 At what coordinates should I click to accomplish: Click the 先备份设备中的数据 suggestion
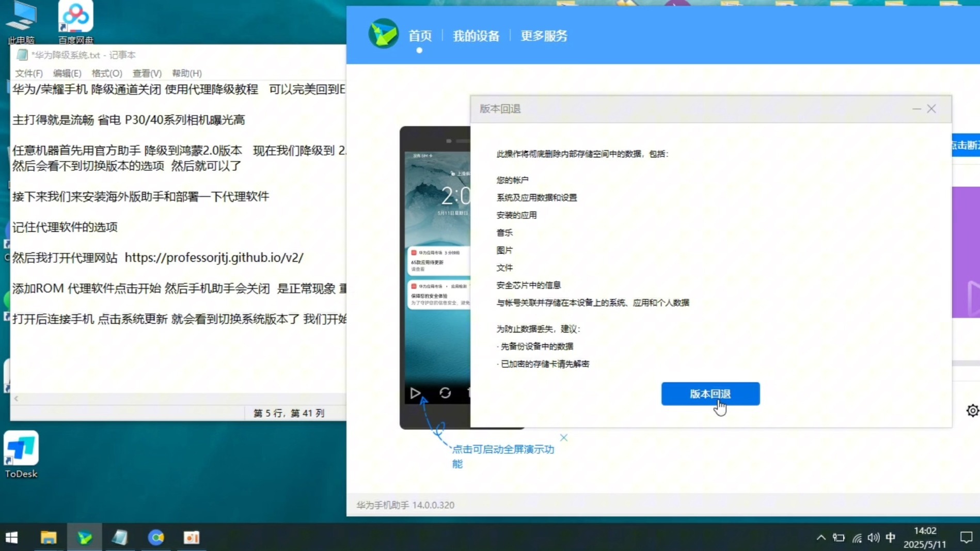[537, 347]
